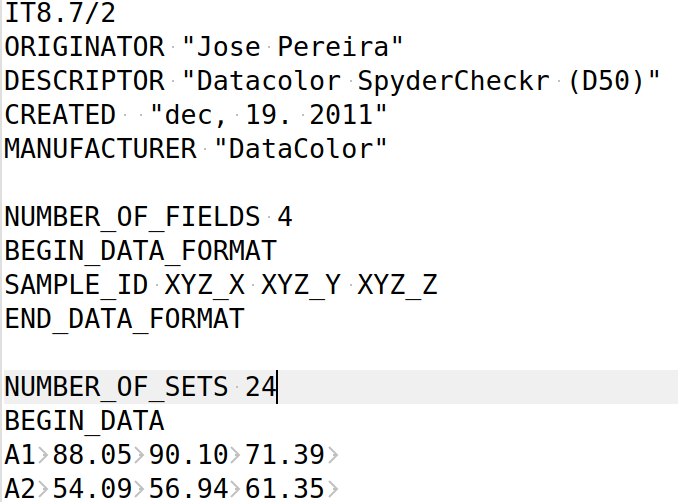
Task: Click the value 61.35 in row A2
Action: [285, 489]
